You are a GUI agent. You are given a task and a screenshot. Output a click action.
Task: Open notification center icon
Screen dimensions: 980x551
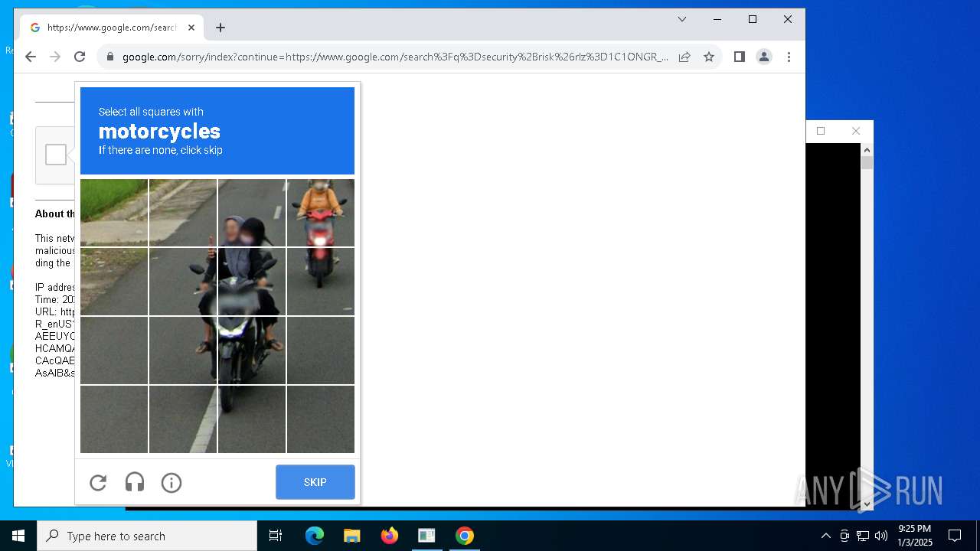pyautogui.click(x=955, y=536)
